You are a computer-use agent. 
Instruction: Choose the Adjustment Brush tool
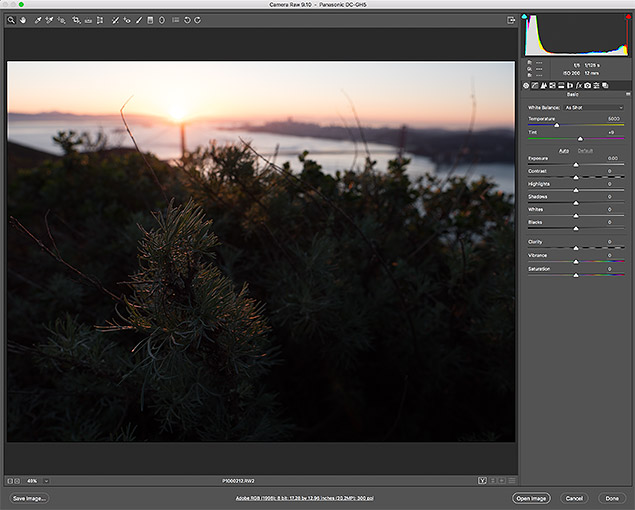point(138,19)
